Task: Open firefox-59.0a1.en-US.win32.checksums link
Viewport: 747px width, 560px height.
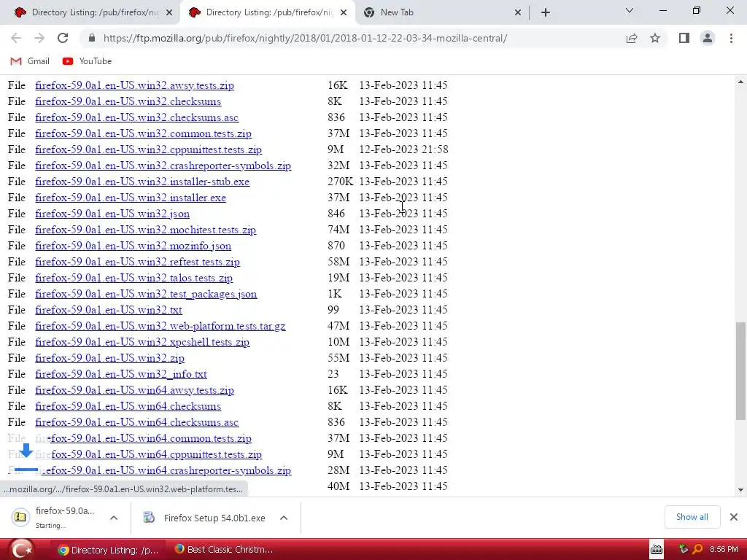Action: [x=128, y=101]
